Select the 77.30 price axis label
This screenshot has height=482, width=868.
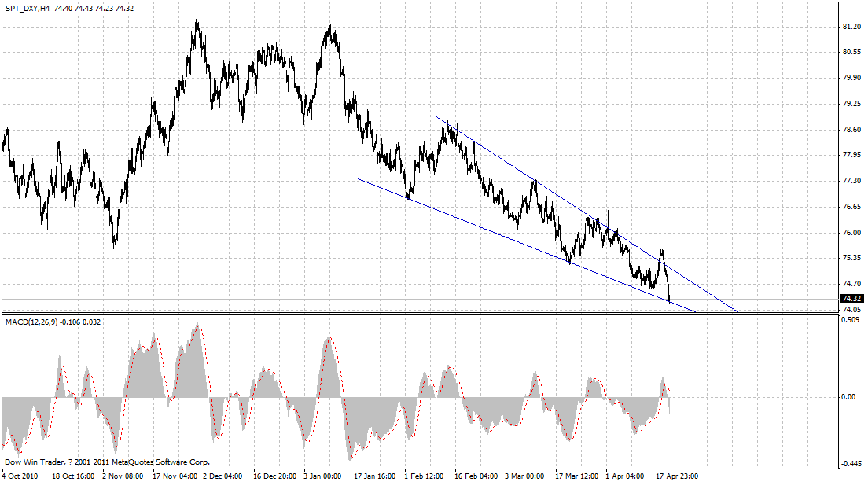point(851,181)
